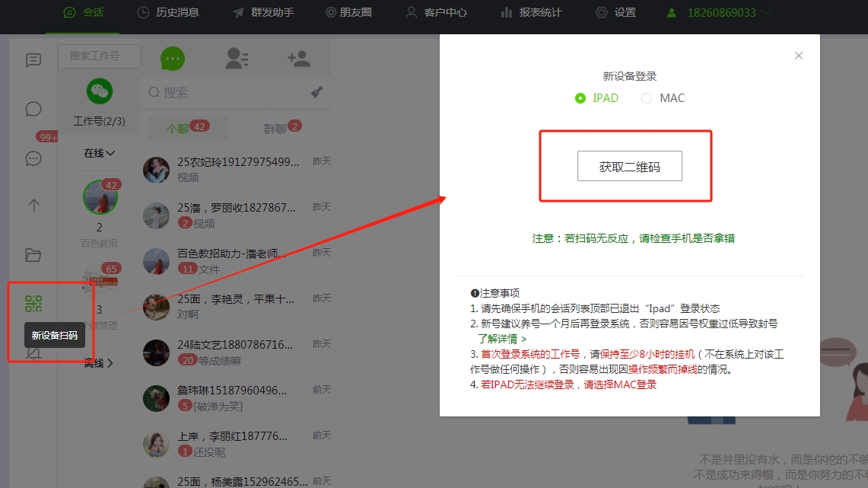Open 客户中心 tab
Viewport: 868px width, 488px height.
click(x=436, y=12)
